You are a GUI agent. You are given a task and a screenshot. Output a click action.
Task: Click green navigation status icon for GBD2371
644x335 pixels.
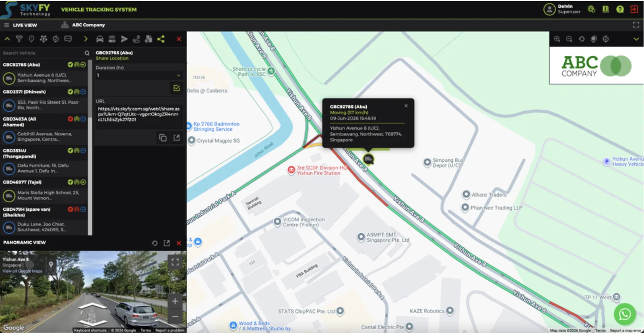70,92
